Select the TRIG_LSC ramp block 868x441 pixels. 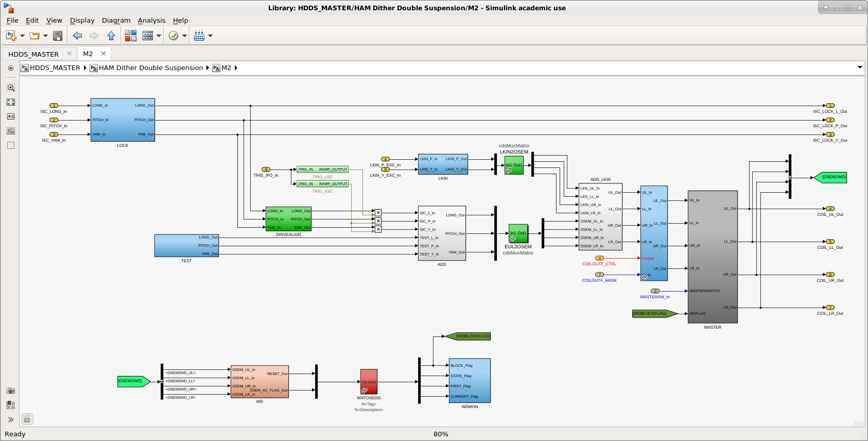point(322,169)
